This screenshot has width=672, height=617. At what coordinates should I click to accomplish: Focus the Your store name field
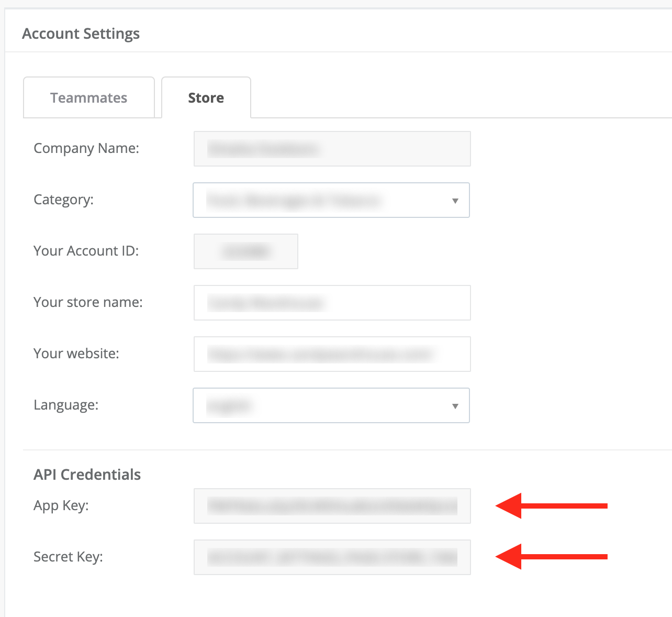(x=332, y=303)
